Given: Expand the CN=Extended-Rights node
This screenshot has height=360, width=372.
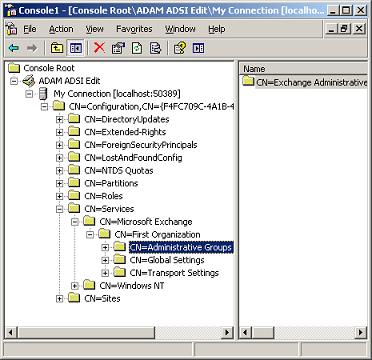Looking at the screenshot, I should click(x=59, y=132).
